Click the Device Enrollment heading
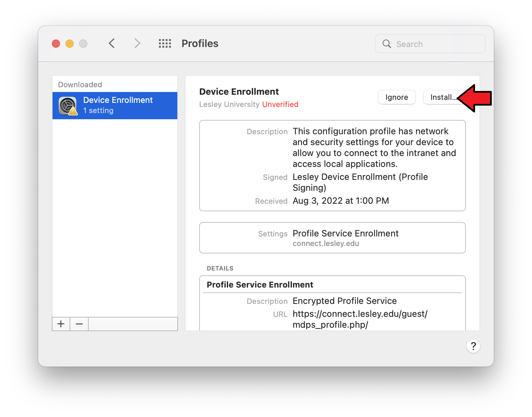The height and width of the screenshot is (417, 532). click(x=239, y=92)
